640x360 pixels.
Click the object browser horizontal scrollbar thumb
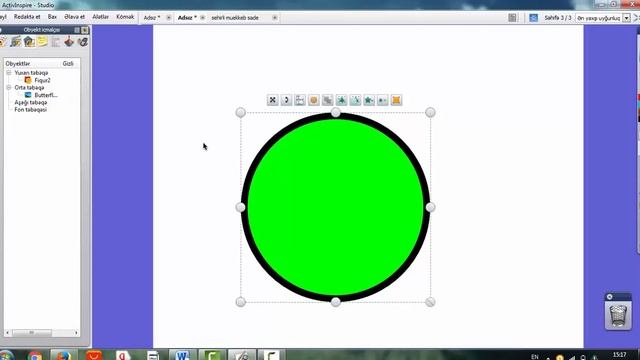point(32,333)
